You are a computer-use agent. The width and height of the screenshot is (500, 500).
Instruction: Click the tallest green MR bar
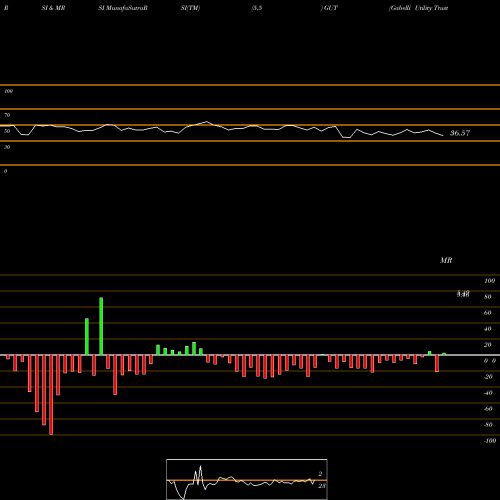pos(101,326)
